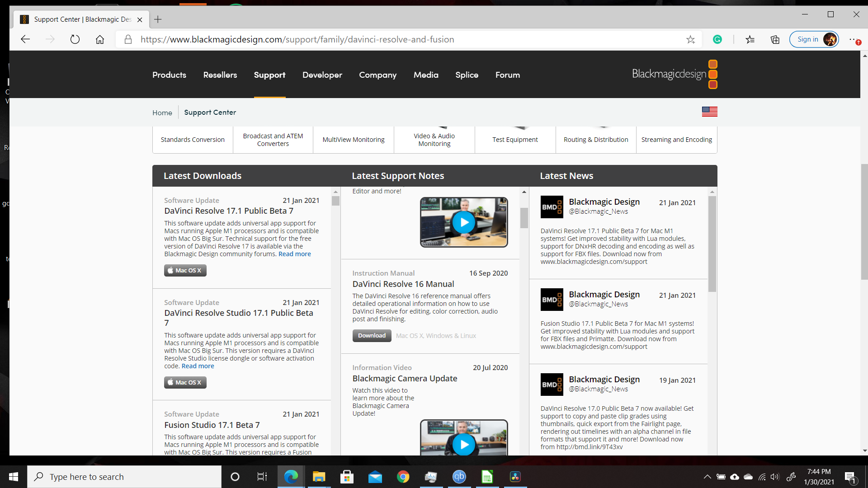Viewport: 868px width, 488px height.
Task: Click BMD avatar on DaVinci Resolve 17.1 news
Action: click(552, 207)
